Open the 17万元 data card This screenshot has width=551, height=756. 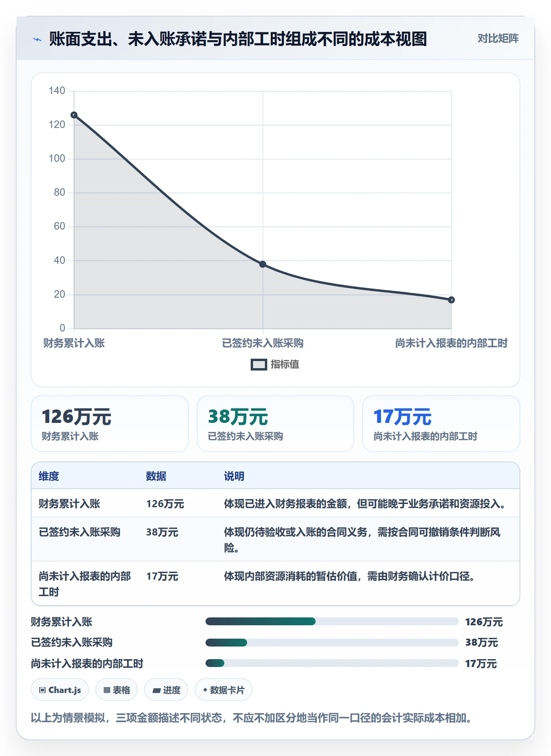pos(441,424)
